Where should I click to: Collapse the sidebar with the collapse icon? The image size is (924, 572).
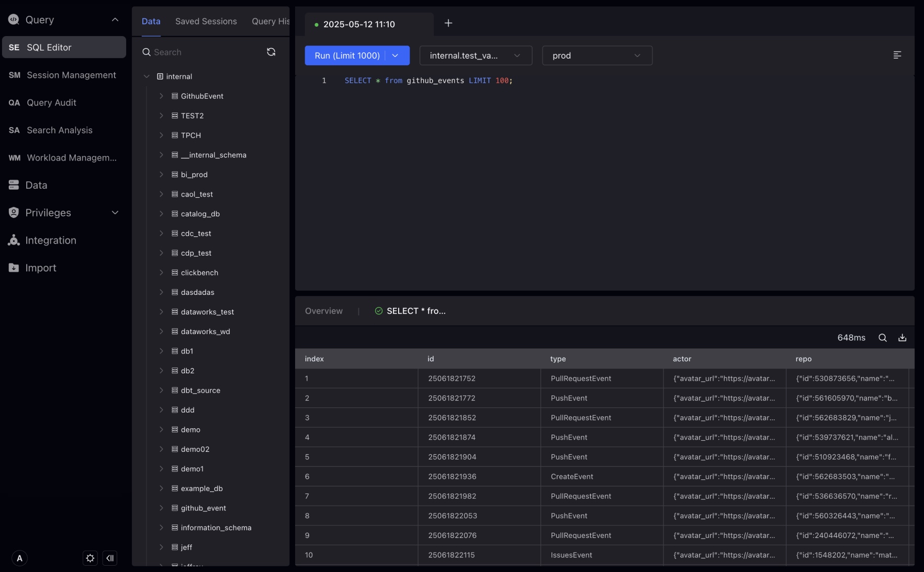pyautogui.click(x=110, y=558)
